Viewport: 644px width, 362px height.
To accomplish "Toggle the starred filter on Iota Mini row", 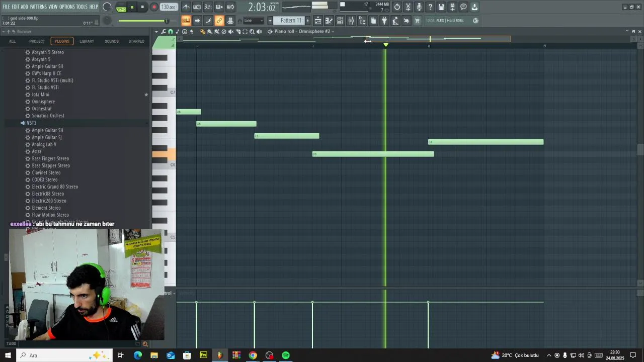I will click(146, 95).
